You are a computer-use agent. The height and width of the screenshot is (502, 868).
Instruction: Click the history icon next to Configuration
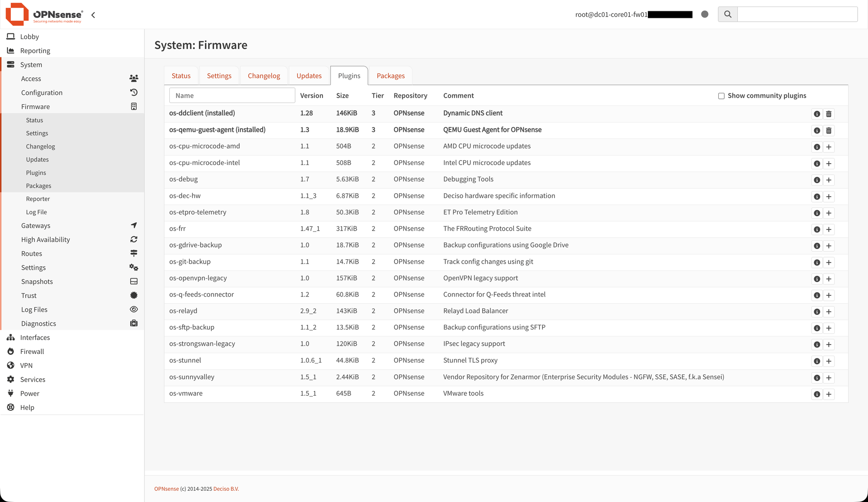(x=134, y=92)
